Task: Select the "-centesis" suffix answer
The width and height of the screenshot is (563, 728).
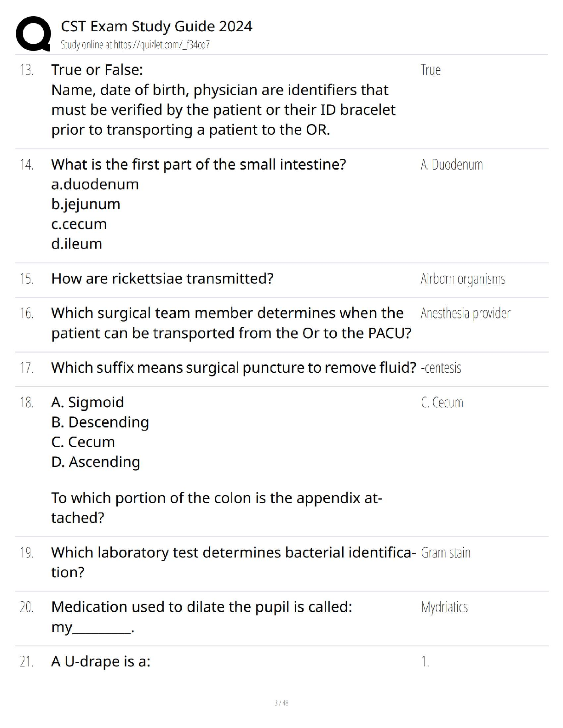Action: pos(441,368)
